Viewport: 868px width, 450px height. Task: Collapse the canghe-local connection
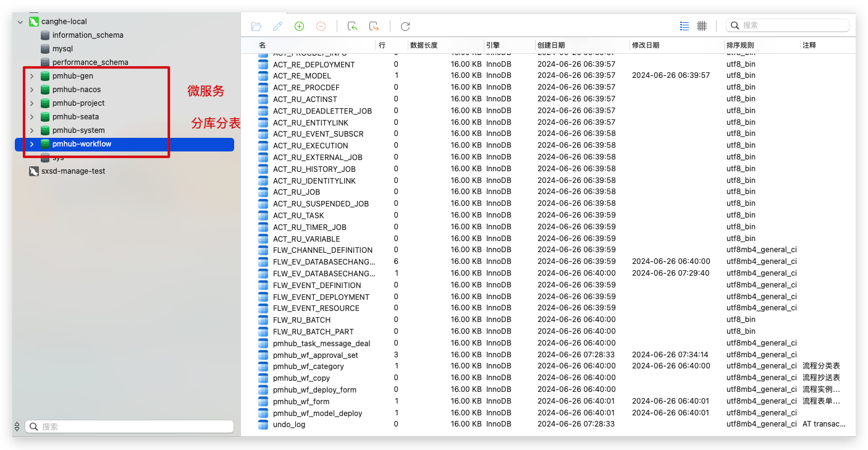20,22
